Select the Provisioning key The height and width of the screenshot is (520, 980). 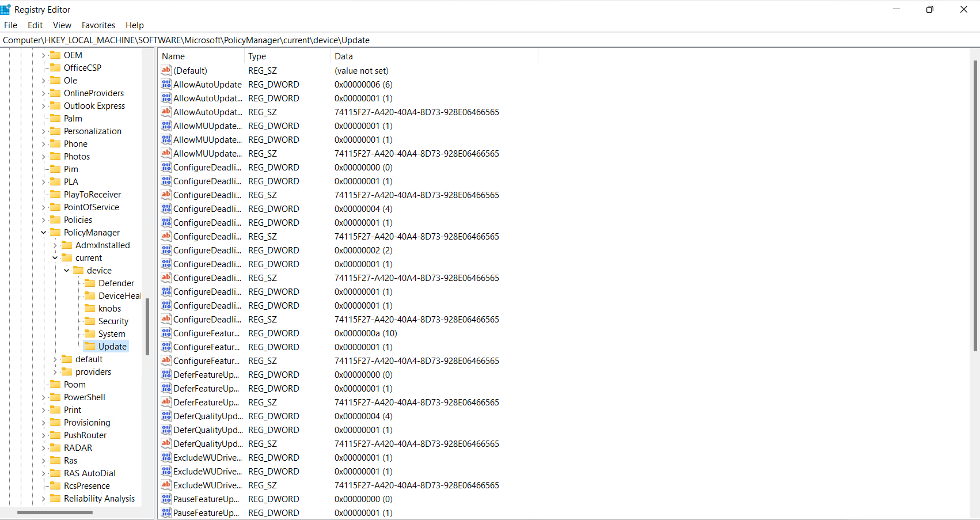pyautogui.click(x=87, y=423)
